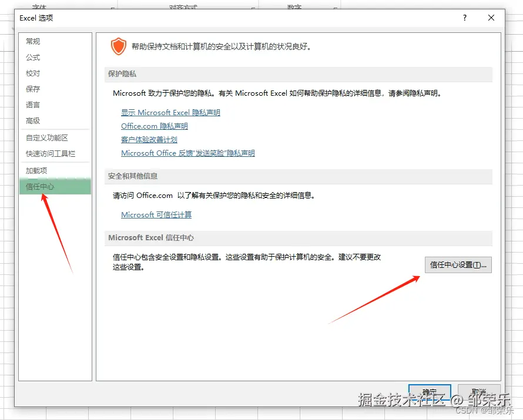Select the 语言 settings page
Image resolution: width=523 pixels, height=420 pixels.
coord(32,105)
